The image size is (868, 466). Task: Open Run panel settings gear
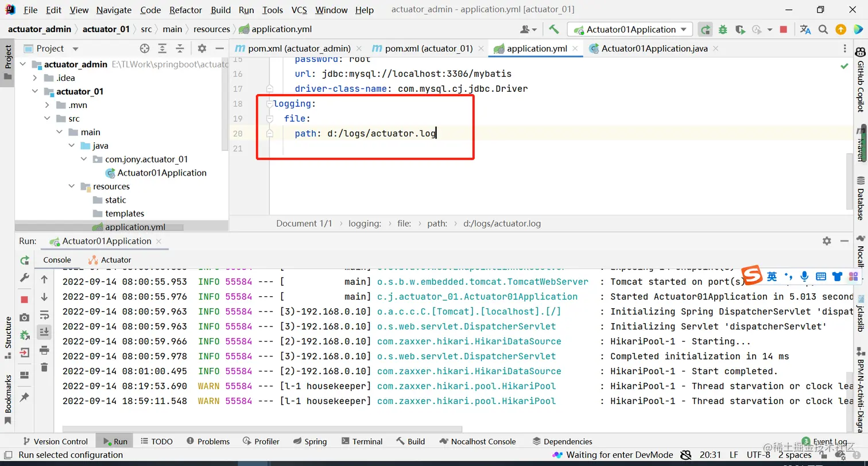(827, 241)
